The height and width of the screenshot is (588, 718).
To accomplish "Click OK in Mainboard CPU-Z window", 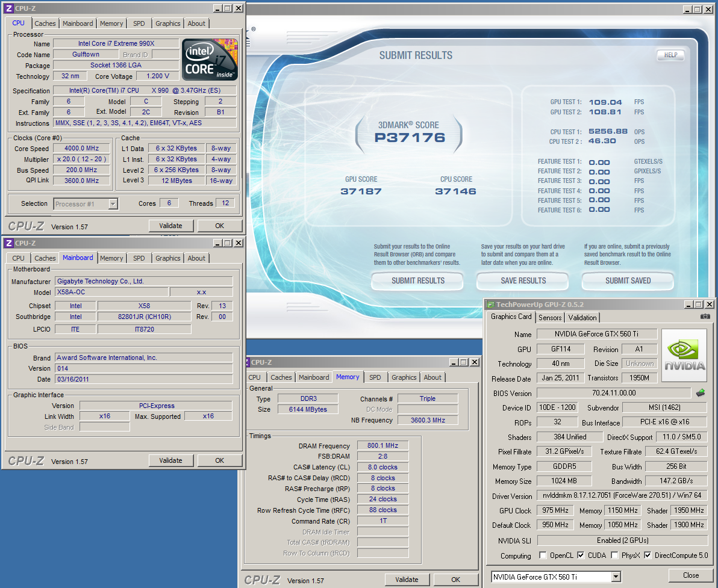I will (220, 460).
